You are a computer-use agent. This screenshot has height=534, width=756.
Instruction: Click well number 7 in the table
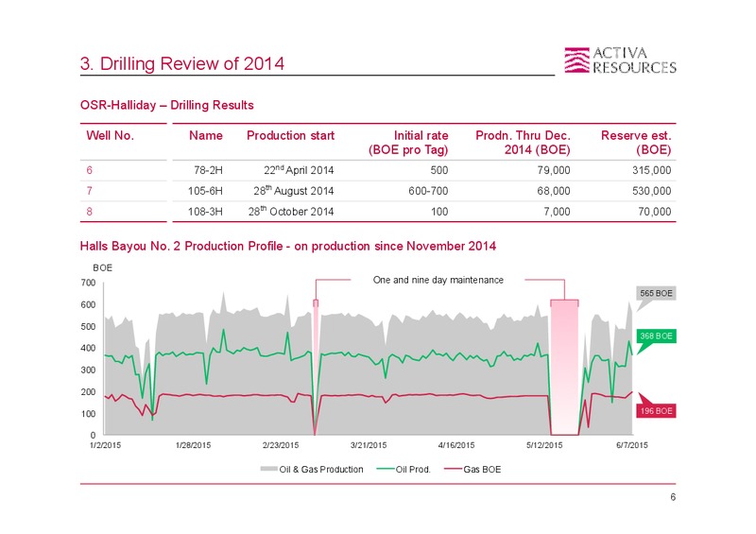click(x=89, y=191)
